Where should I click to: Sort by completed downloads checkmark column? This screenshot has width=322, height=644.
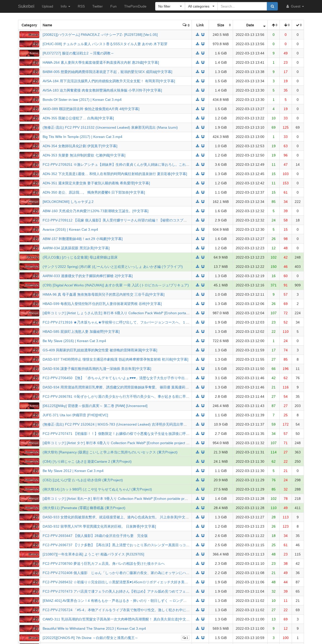[298, 25]
